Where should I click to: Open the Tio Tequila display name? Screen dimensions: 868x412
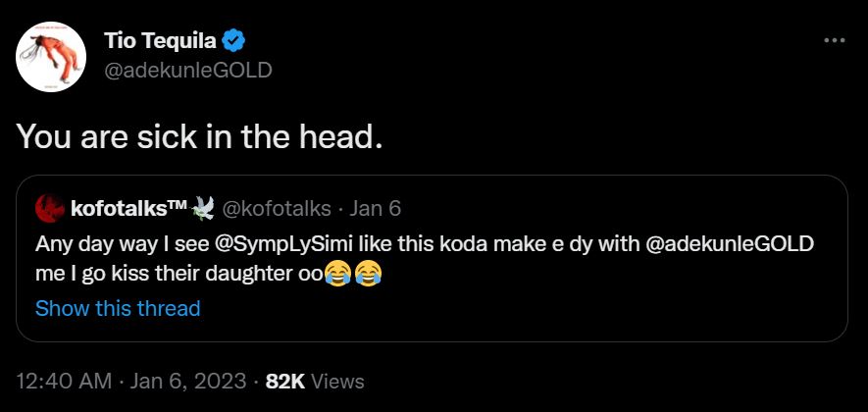160,41
